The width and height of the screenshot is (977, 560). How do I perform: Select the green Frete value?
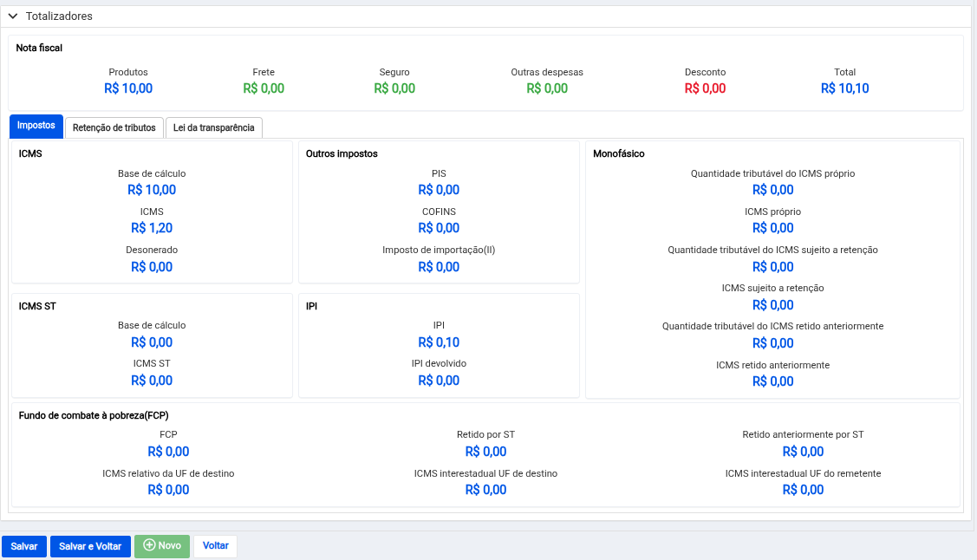tap(264, 88)
